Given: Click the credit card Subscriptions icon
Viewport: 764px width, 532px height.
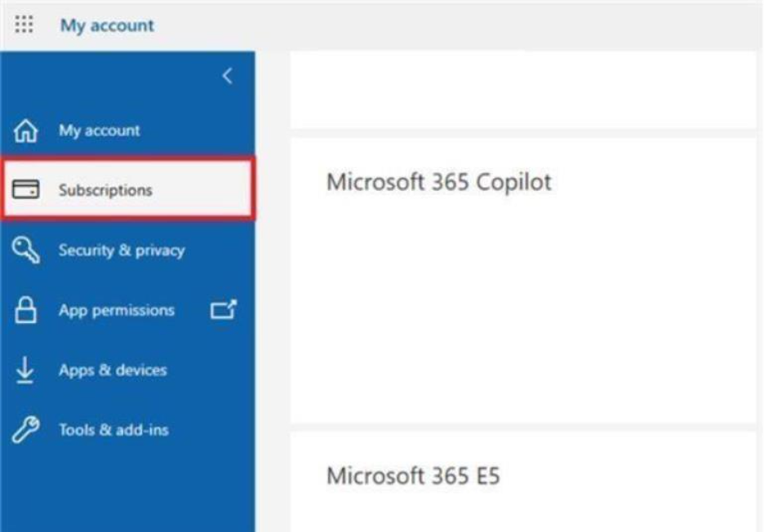Looking at the screenshot, I should point(26,189).
